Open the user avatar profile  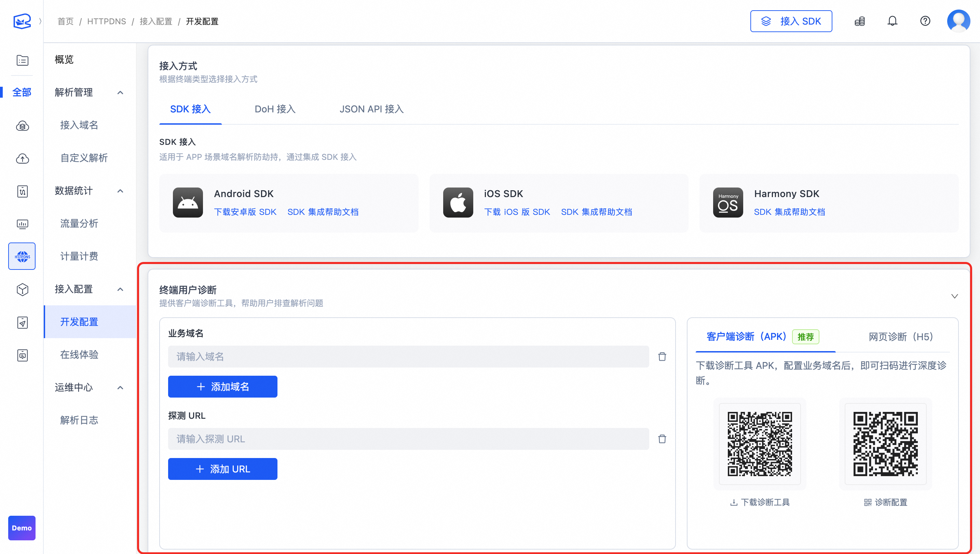958,21
